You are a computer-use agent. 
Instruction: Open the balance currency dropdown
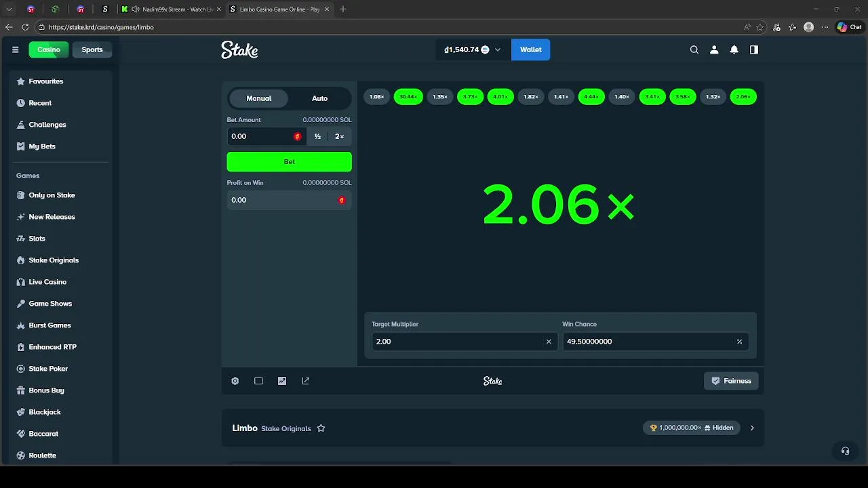click(x=473, y=49)
